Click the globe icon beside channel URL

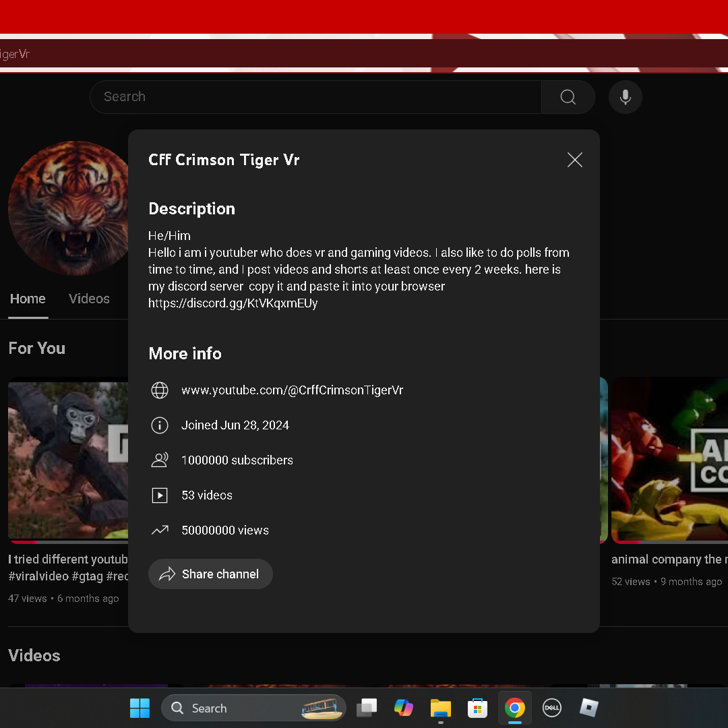[160, 390]
